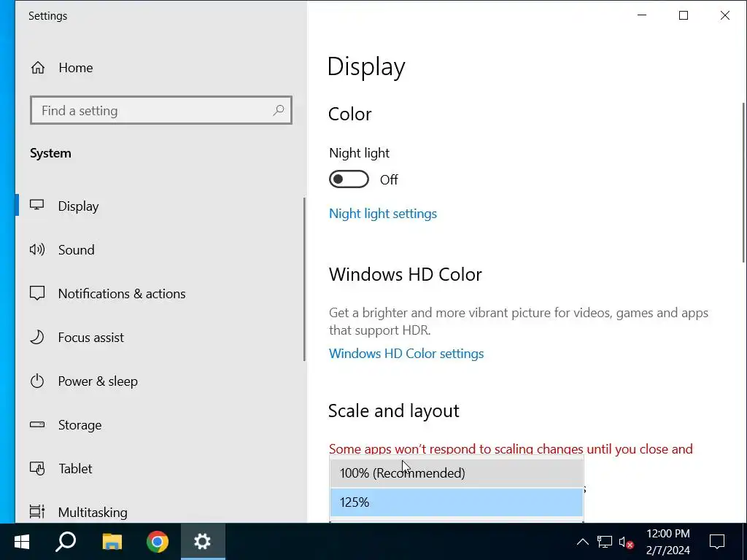
Task: Click the network icon in system tray
Action: 605,542
